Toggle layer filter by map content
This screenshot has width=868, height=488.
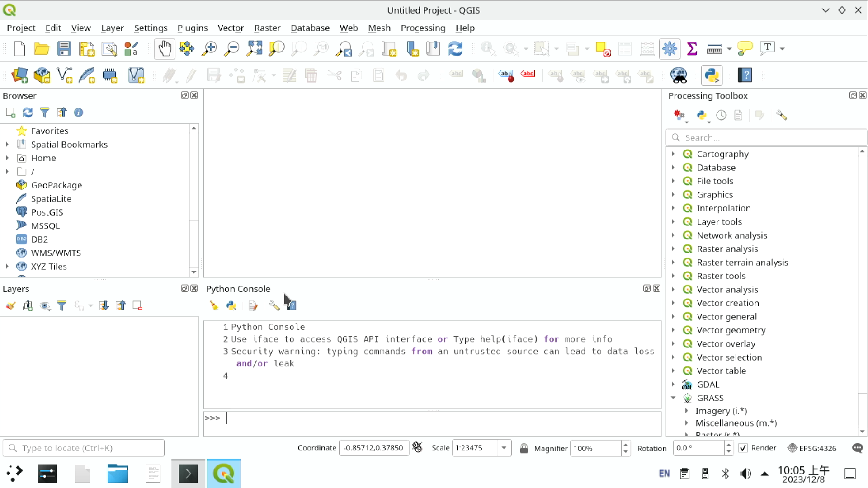pyautogui.click(x=62, y=305)
